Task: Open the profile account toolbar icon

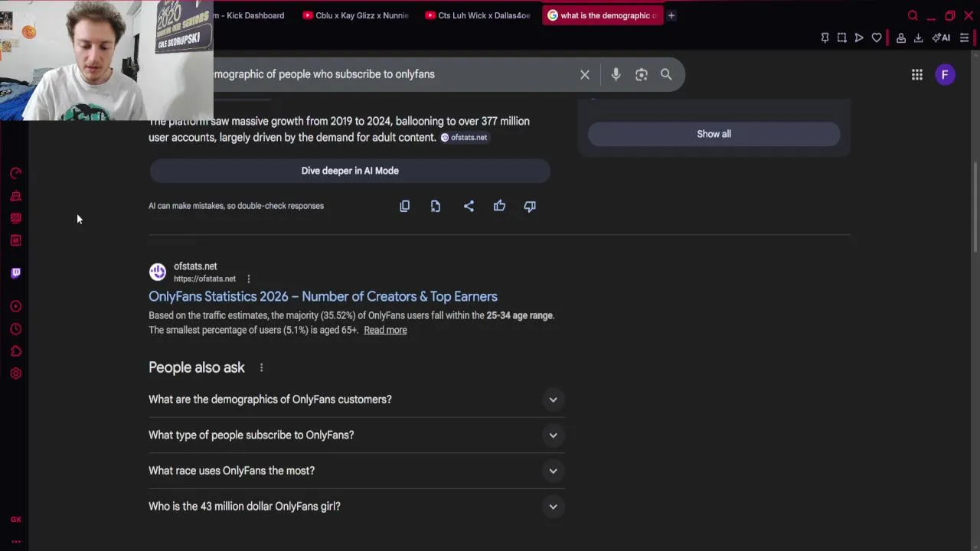Action: pos(901,37)
